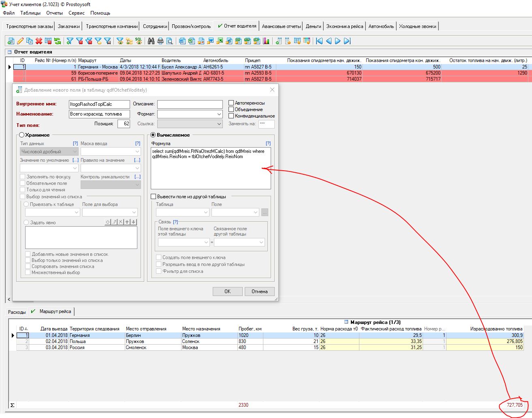The image size is (532, 418).
Task: Click the export to TXT icon
Action: [248, 41]
